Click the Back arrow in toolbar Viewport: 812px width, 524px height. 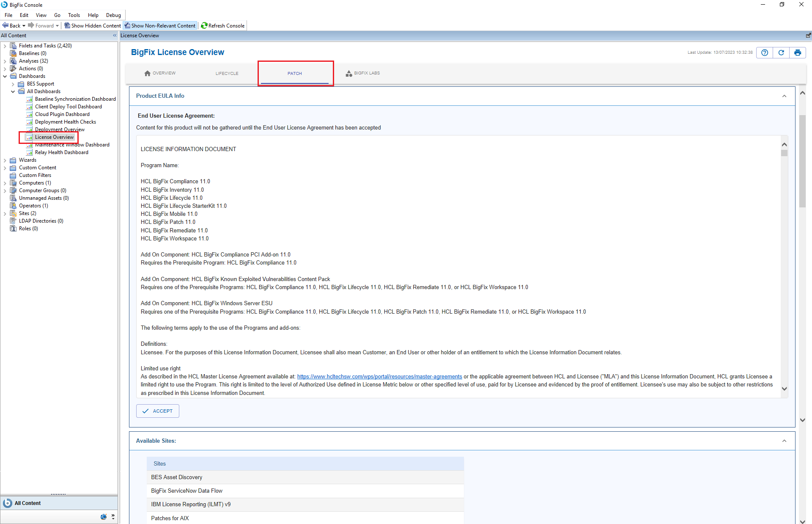(x=6, y=26)
